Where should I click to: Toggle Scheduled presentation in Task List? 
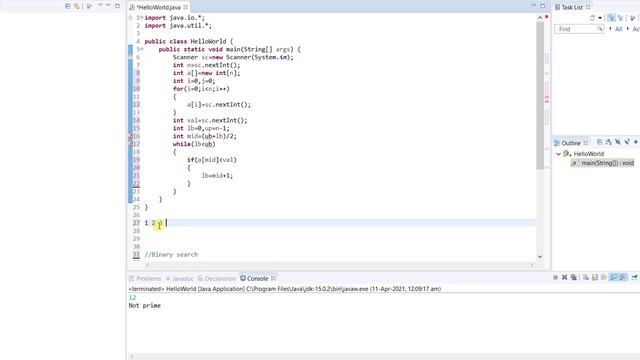point(620,18)
